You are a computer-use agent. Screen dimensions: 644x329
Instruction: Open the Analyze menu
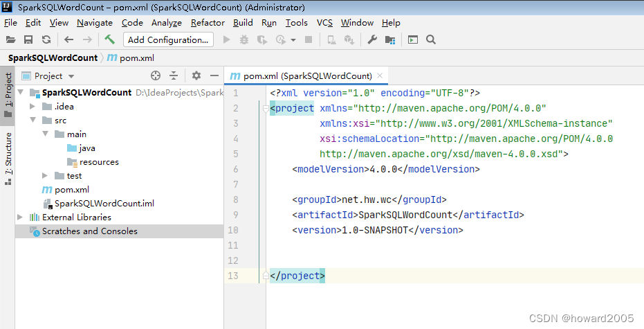[166, 23]
